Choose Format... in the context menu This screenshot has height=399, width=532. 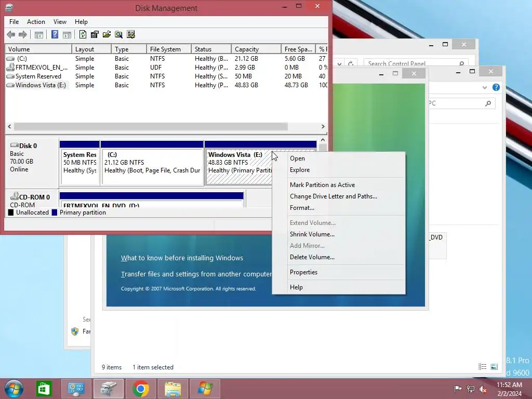coord(339,208)
